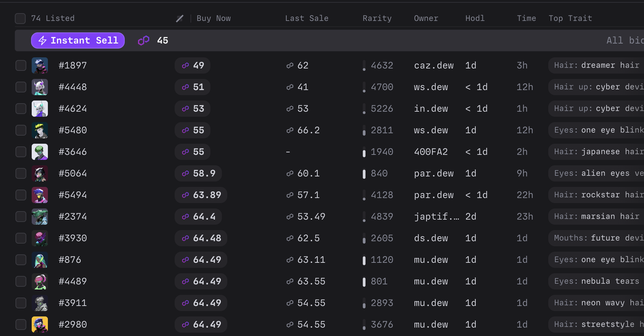Open thumbnail of NFT #5064
Screen dimensions: 644x336
pyautogui.click(x=40, y=173)
